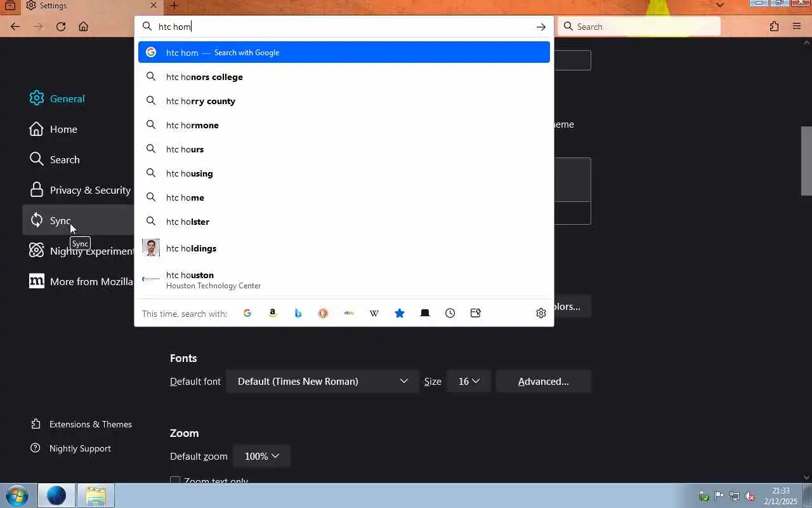Open the taskbar clock and date
The image size is (812, 508).
tap(781, 496)
